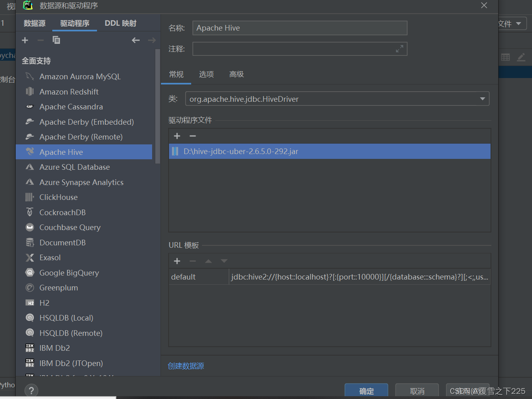Cancel with the 取消 button
532x399 pixels.
(x=417, y=391)
